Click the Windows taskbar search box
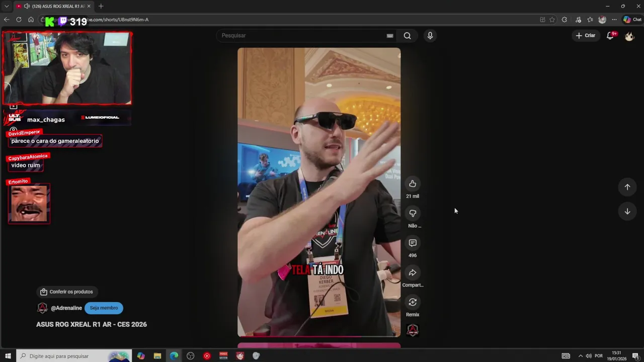644x362 pixels. (74, 356)
